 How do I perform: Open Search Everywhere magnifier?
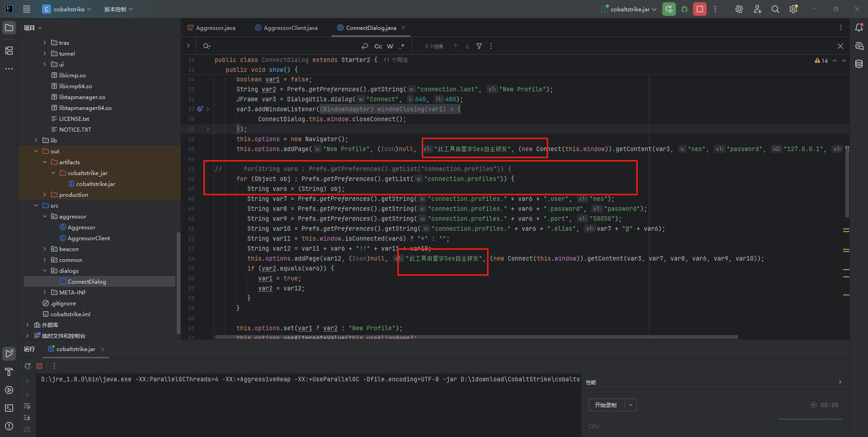click(x=775, y=9)
